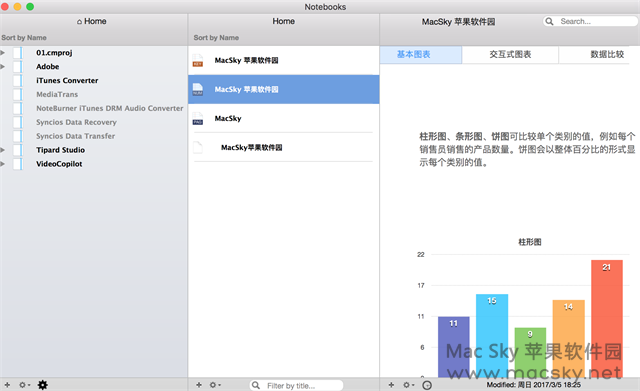Click the purple bar labeled 11
Screen dimensions: 640x391
453,347
